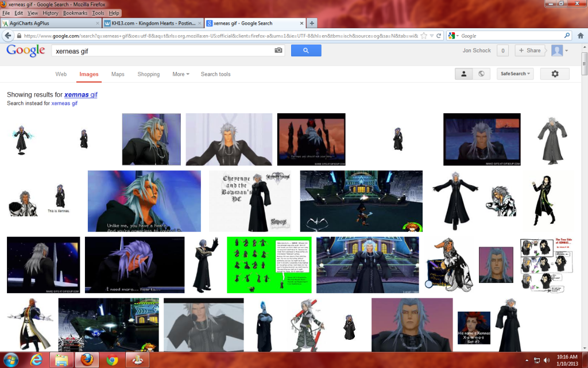Open the Windows Start menu
588x368 pixels.
(11, 360)
